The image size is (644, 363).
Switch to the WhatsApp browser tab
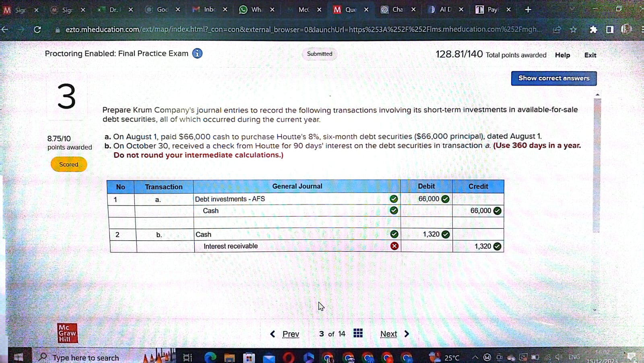(x=252, y=10)
